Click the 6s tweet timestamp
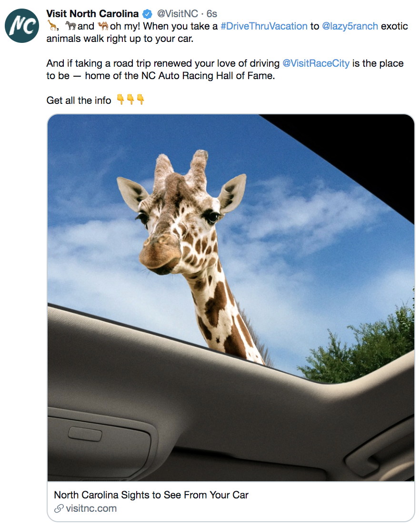Image resolution: width=420 pixels, height=527 pixels. point(211,14)
